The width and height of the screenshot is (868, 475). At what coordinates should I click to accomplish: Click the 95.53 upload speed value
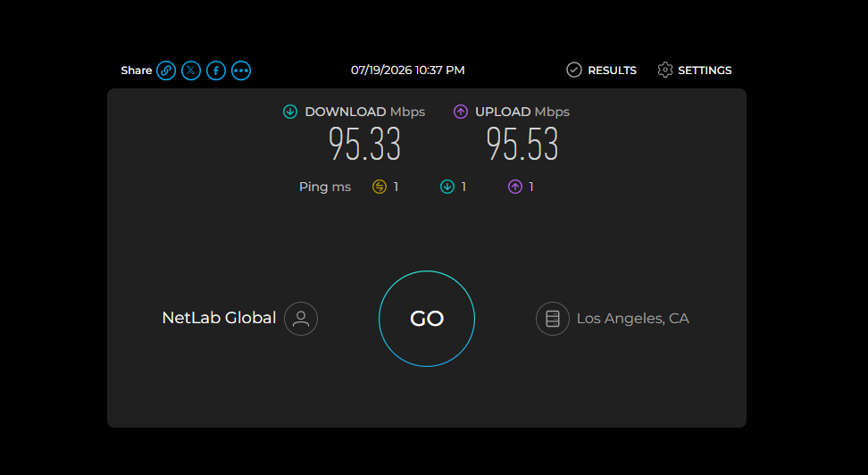pyautogui.click(x=522, y=144)
